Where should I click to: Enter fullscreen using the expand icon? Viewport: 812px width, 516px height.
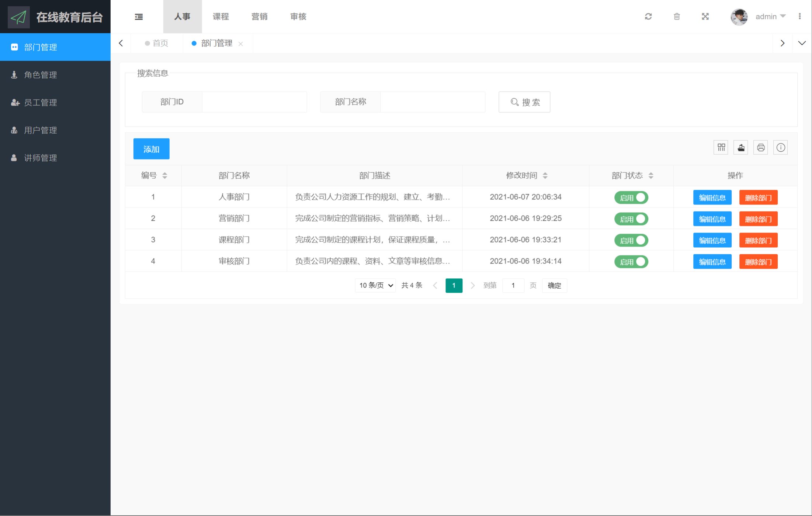point(705,17)
